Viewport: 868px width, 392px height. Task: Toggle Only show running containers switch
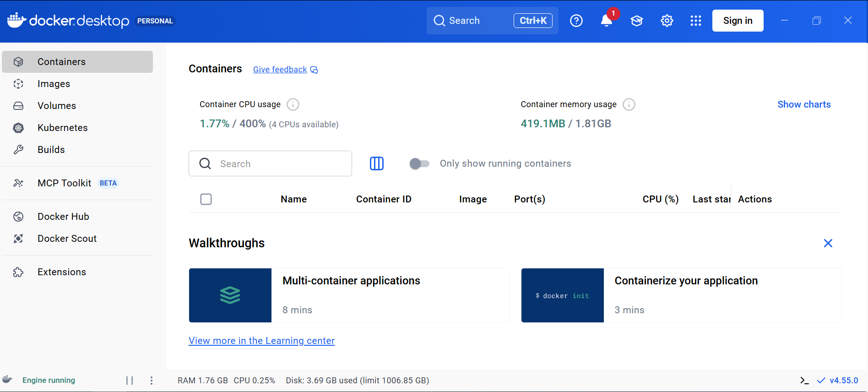419,163
